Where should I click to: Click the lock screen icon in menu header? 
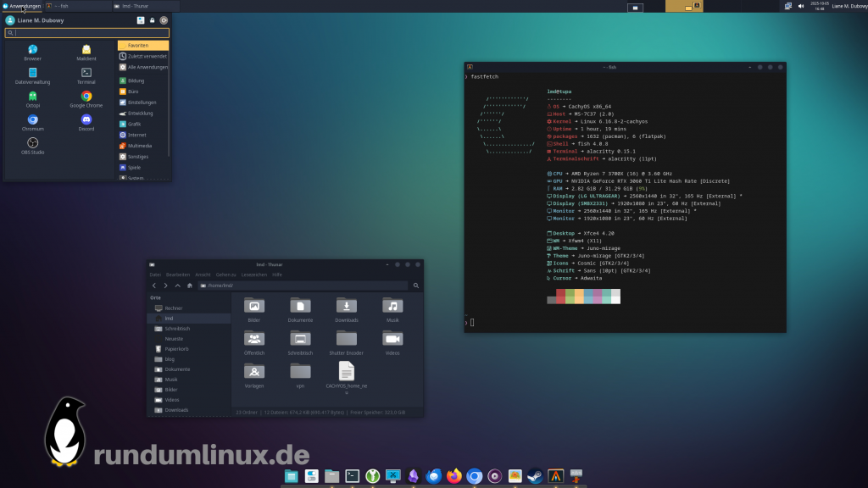tap(152, 20)
